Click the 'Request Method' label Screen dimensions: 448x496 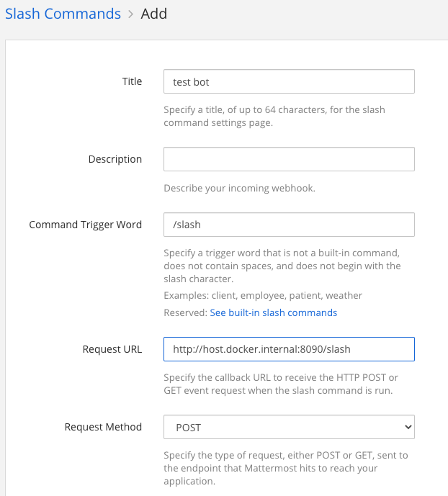pos(103,427)
